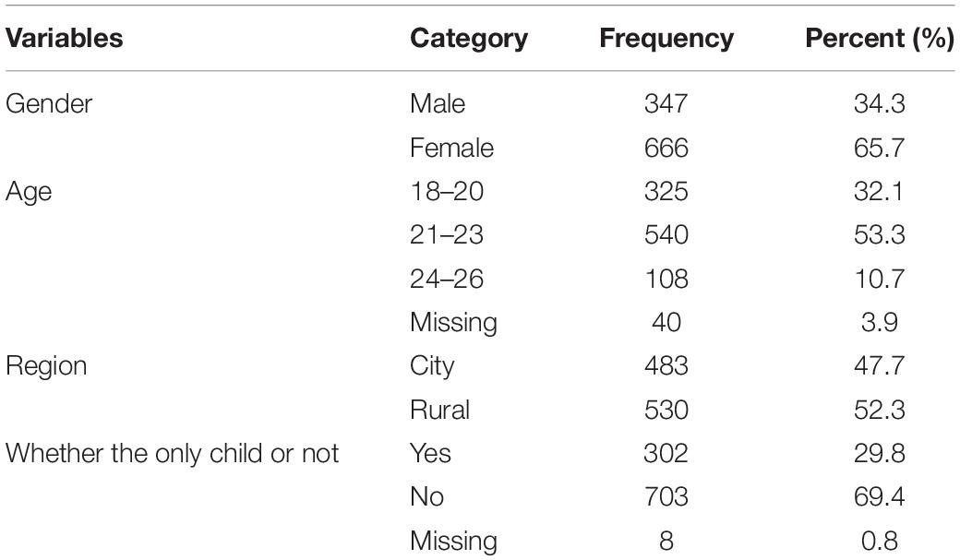Click the Frequency column header
Image resolution: width=960 pixels, height=560 pixels.
pos(666,38)
